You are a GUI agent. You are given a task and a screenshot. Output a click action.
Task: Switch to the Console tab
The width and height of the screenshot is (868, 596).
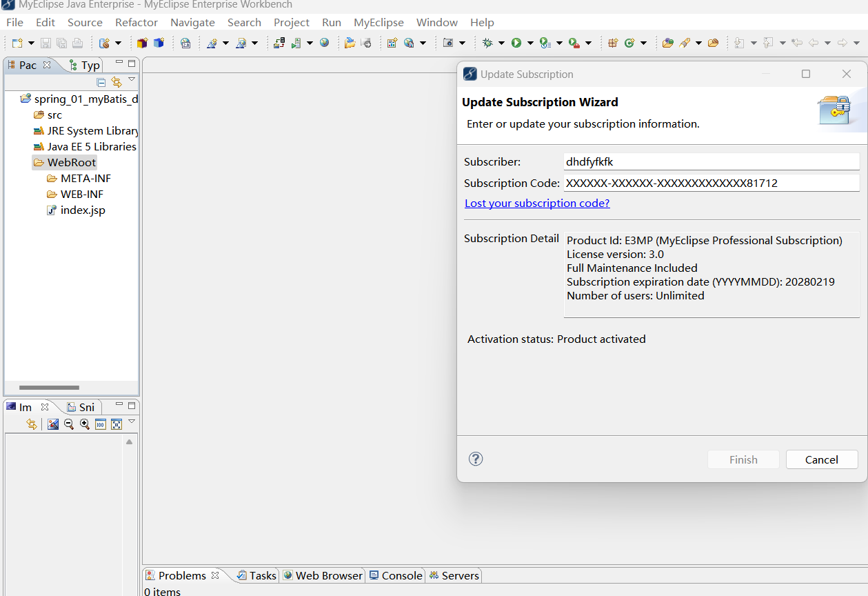pos(396,575)
